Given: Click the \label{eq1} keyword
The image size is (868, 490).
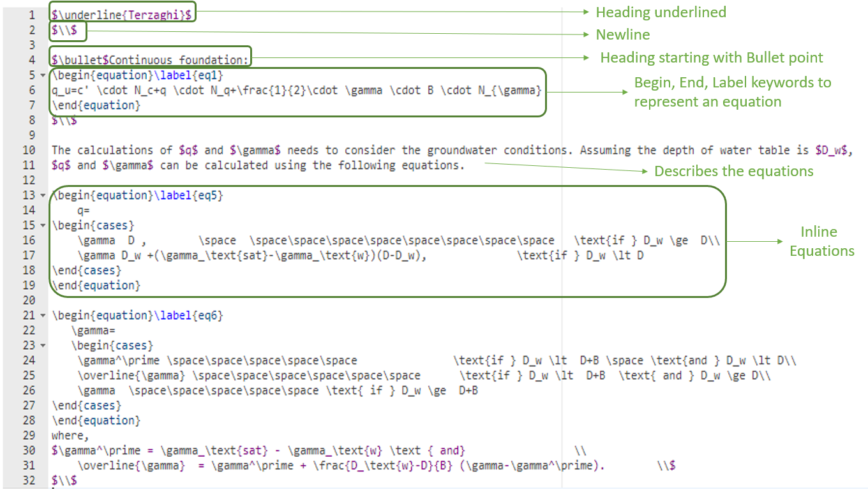Looking at the screenshot, I should coord(189,75).
